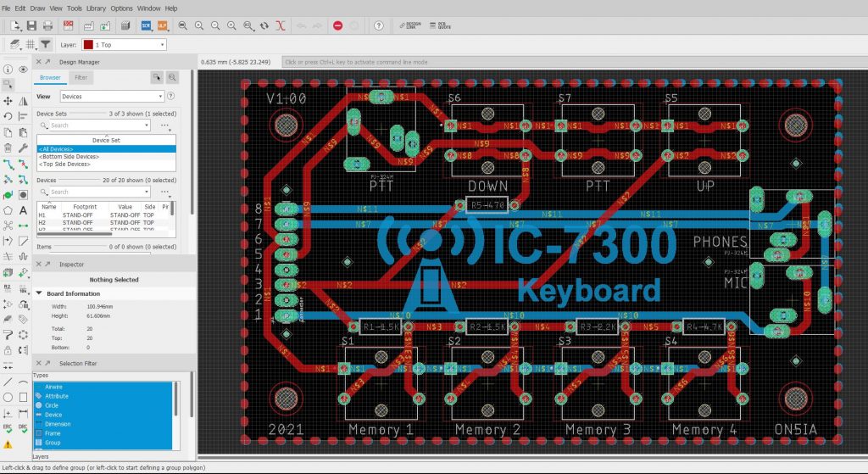This screenshot has height=474, width=868.
Task: Run a ULP with orange icon
Action: (x=162, y=25)
